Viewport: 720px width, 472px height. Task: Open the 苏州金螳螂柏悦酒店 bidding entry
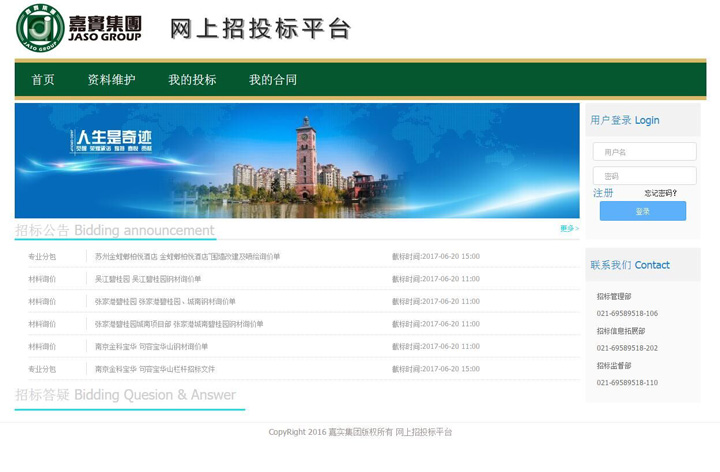(x=187, y=257)
